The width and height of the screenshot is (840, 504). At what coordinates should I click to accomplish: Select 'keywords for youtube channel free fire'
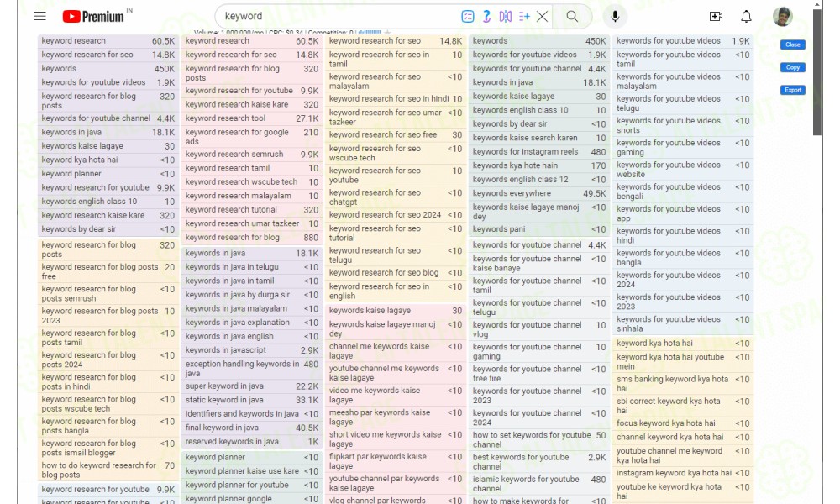tap(539, 373)
